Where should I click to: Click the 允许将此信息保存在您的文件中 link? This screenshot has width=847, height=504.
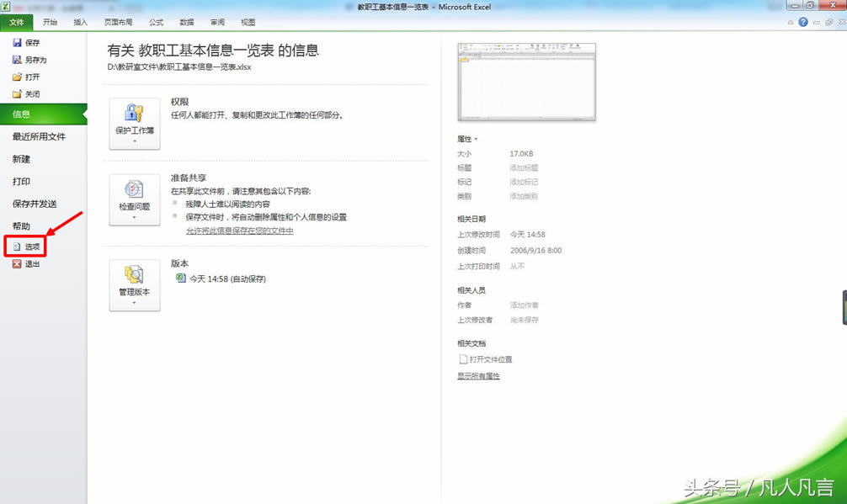coord(239,231)
